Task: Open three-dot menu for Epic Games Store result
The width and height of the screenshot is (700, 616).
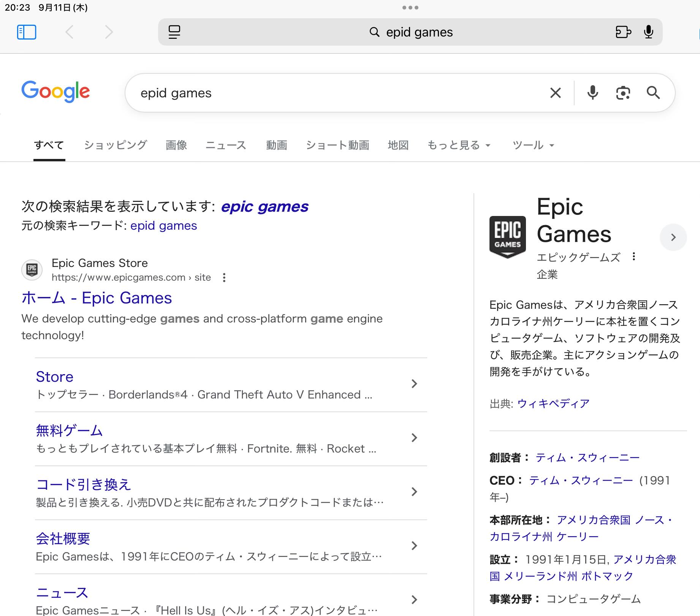Action: [x=224, y=278]
